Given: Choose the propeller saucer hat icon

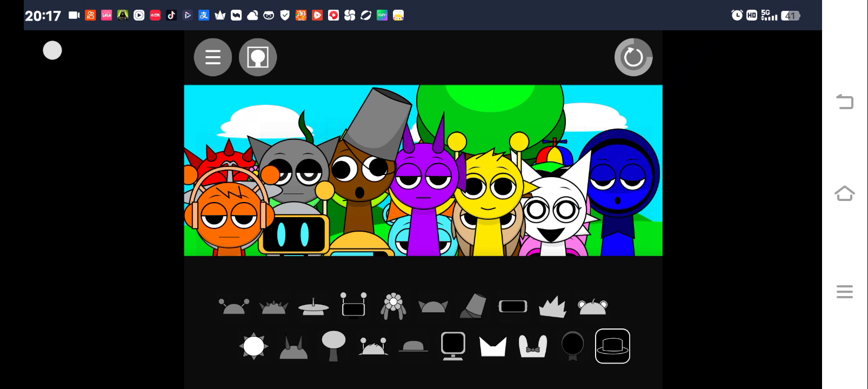Looking at the screenshot, I should pos(313,306).
